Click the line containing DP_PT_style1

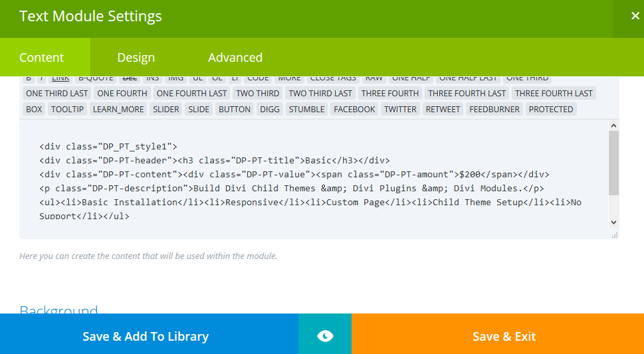tap(108, 147)
